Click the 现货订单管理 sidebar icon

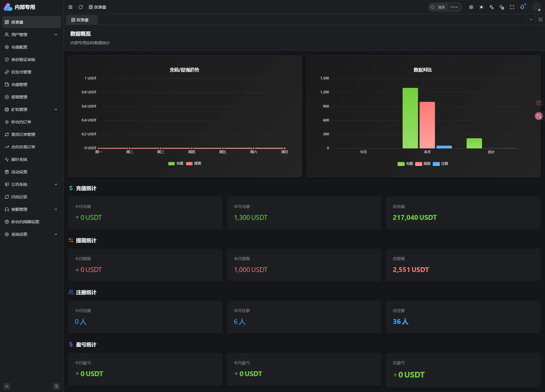point(7,134)
